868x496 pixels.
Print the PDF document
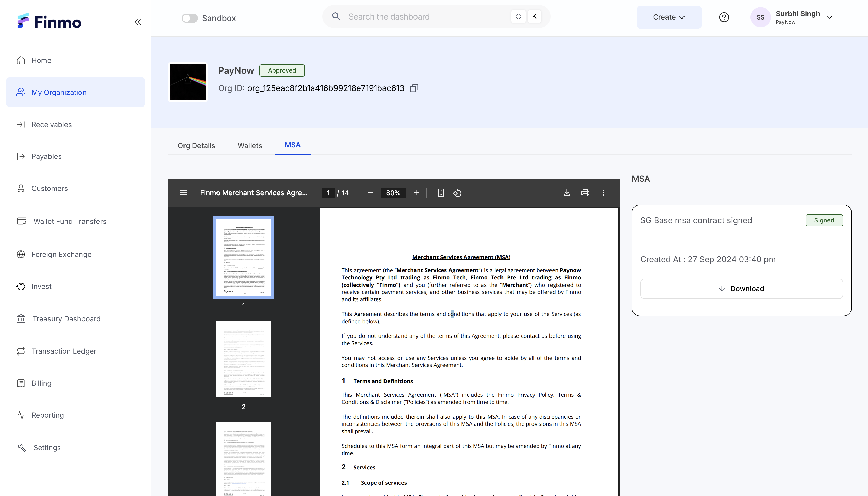tap(585, 193)
